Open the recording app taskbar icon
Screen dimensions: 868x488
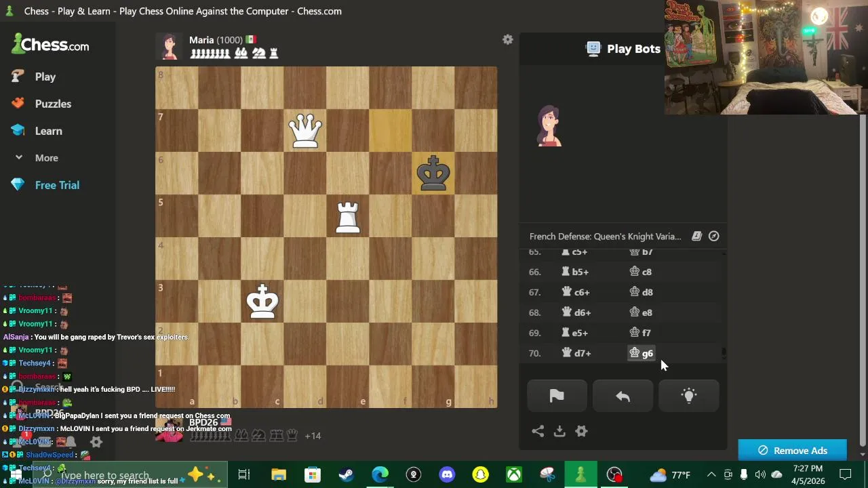[x=614, y=475]
